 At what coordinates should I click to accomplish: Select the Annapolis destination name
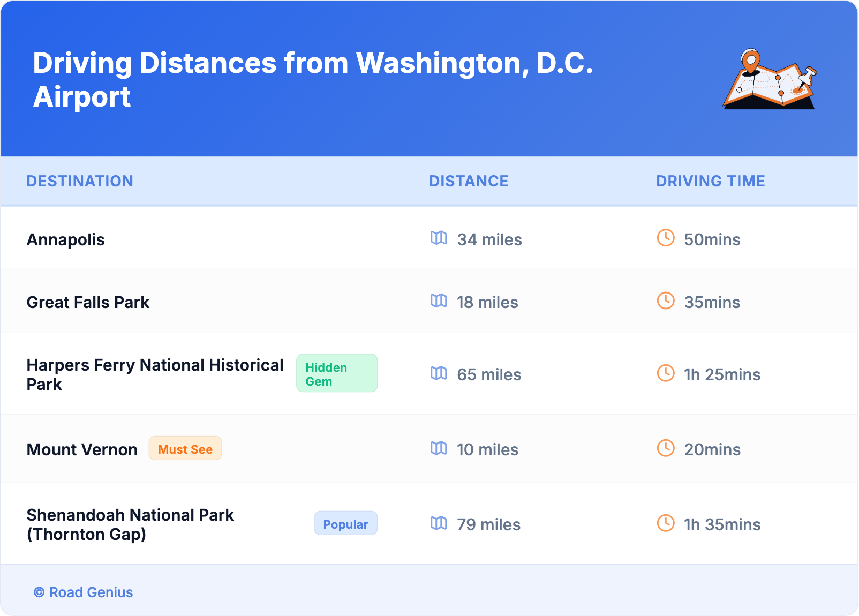pyautogui.click(x=66, y=239)
